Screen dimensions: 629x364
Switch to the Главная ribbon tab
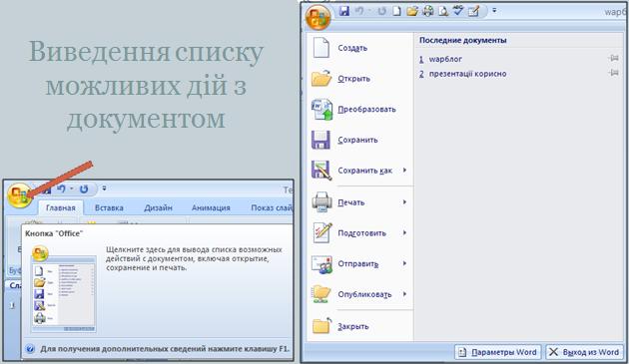pyautogui.click(x=61, y=207)
